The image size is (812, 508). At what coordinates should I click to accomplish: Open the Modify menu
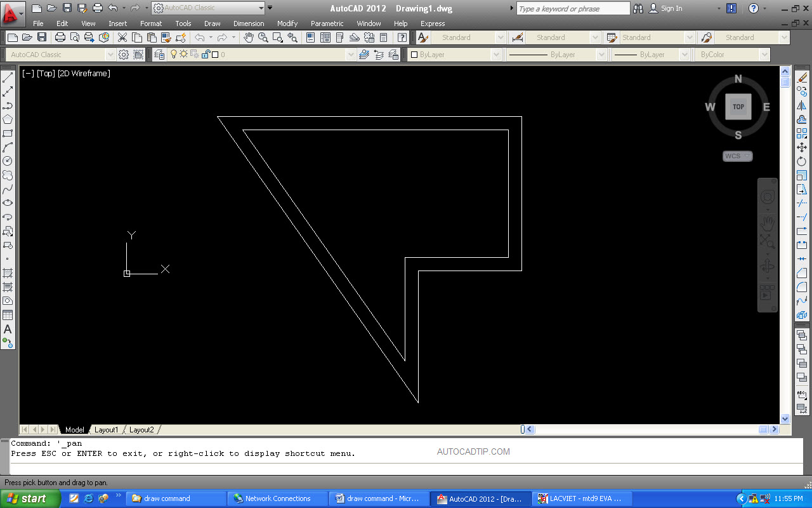point(287,23)
